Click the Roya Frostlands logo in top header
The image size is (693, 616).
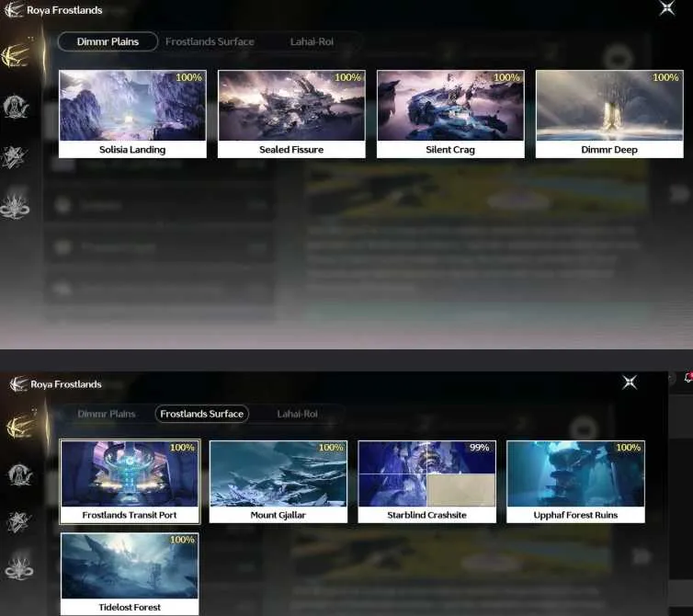13,10
